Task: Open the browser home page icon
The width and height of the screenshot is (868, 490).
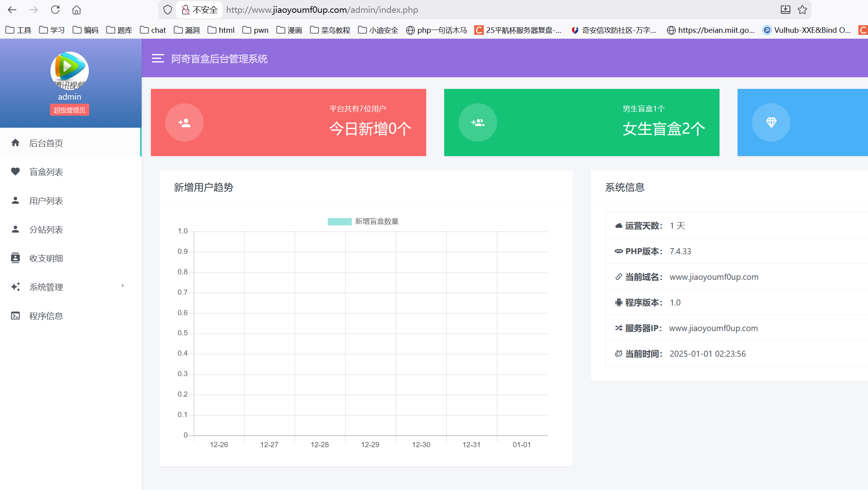Action: tap(76, 10)
